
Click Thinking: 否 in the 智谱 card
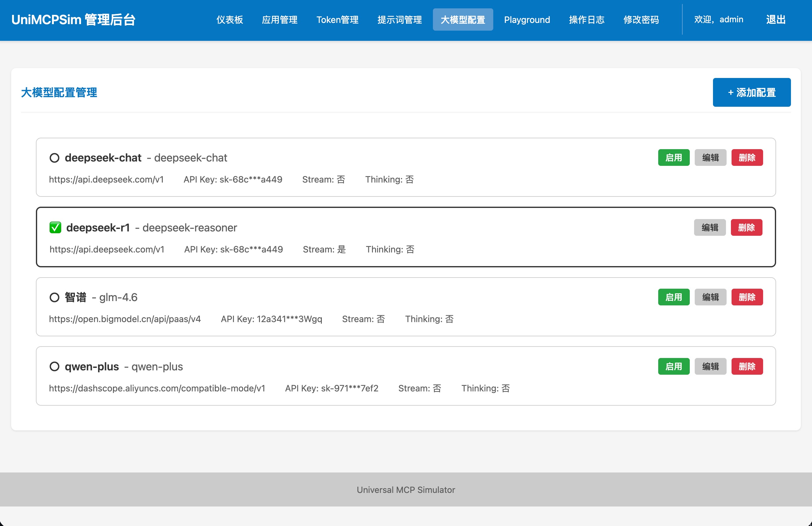(x=430, y=319)
